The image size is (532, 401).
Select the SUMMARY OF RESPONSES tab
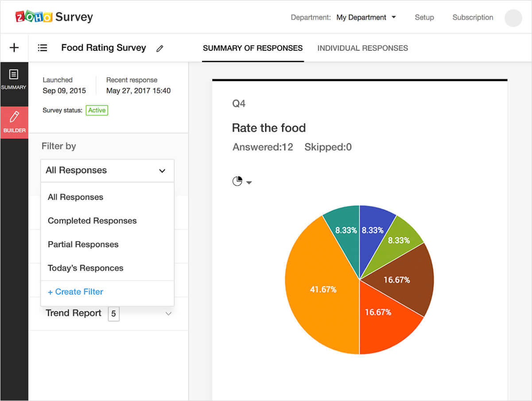click(x=252, y=48)
